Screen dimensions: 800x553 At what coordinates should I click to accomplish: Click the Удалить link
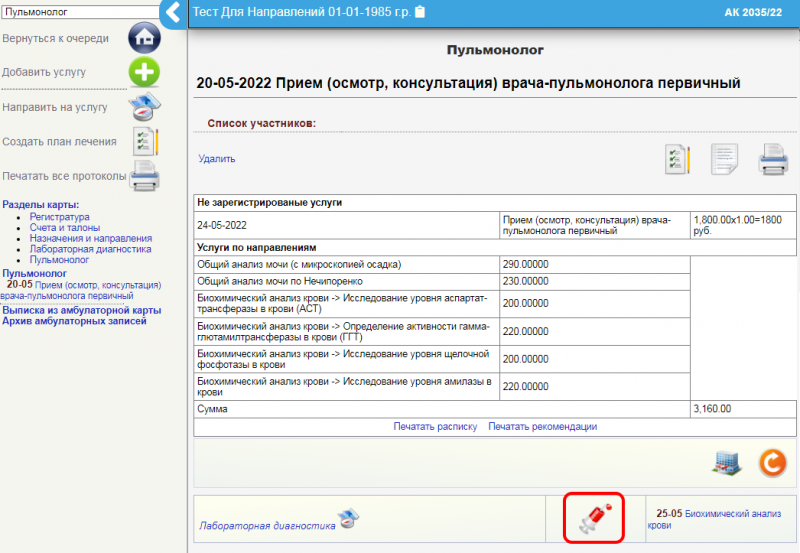click(x=217, y=159)
